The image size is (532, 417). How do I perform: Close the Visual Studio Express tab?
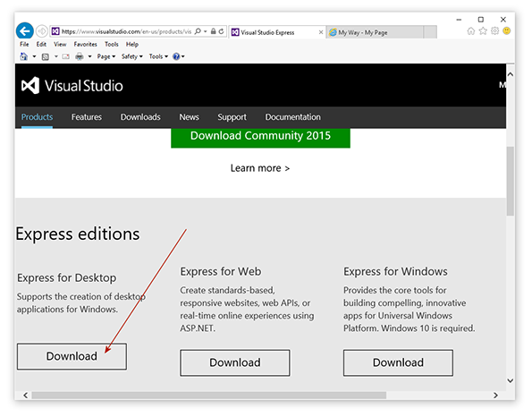click(321, 32)
